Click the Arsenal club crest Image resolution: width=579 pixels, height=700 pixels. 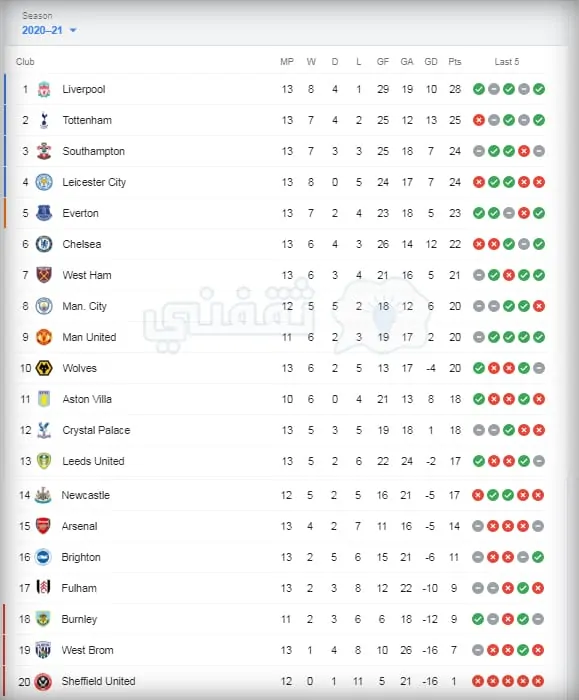(x=43, y=526)
